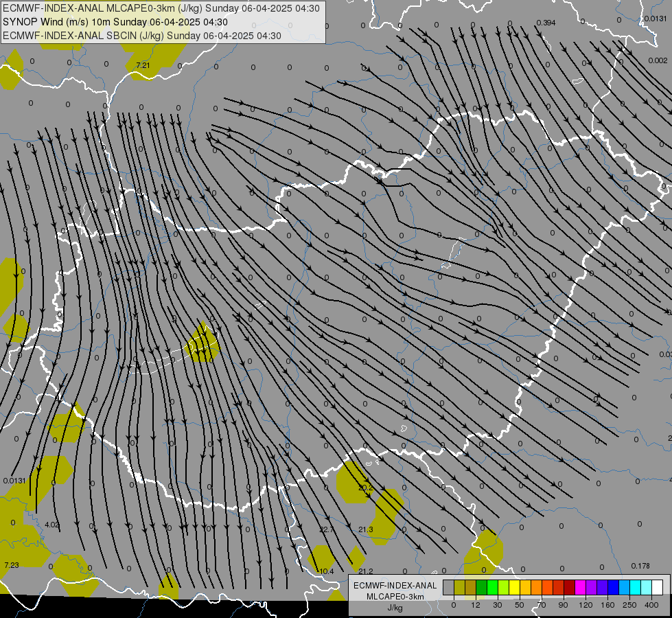Select the purple legend swatch after magenta
672x618 pixels.
(592, 588)
